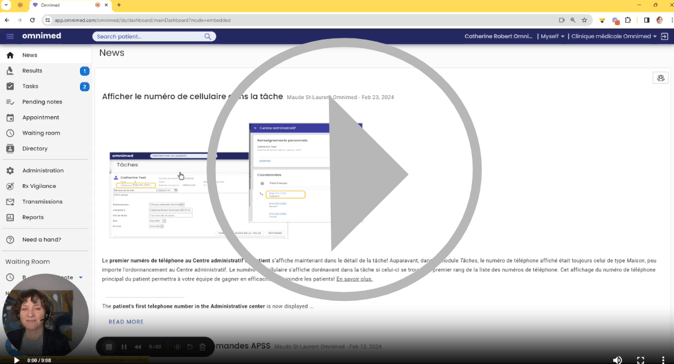Open the hamburger menu beside the omnimed logo
The image size is (674, 364).
[10, 37]
